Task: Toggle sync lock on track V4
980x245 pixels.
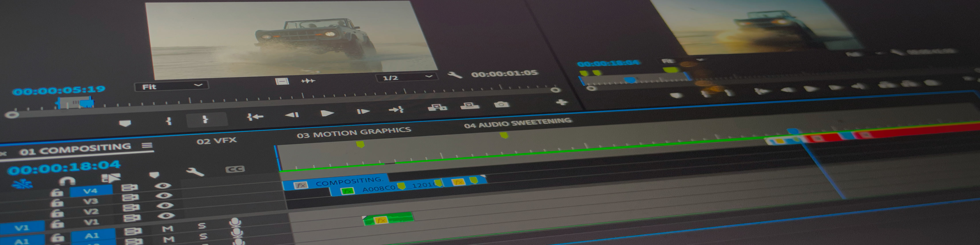Action: point(130,188)
